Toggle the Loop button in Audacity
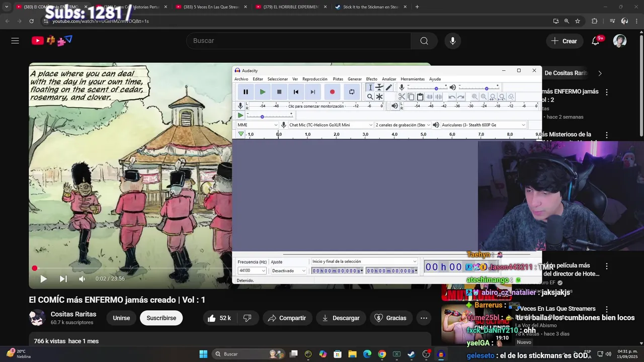 352,92
